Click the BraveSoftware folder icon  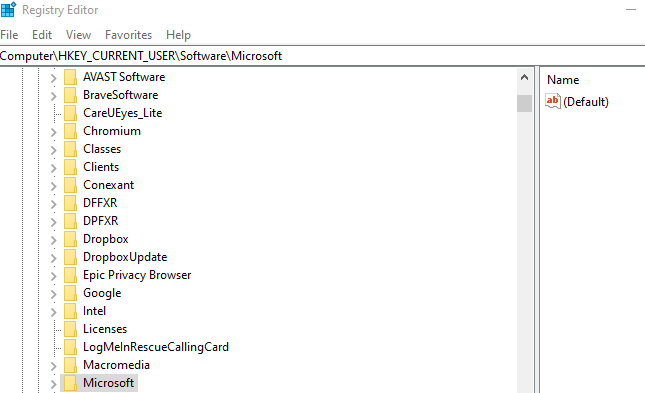click(70, 95)
